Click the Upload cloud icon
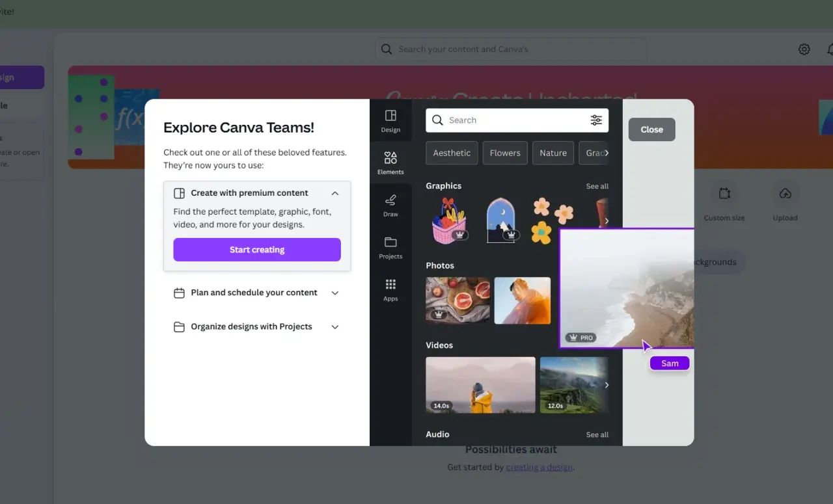 tap(785, 193)
